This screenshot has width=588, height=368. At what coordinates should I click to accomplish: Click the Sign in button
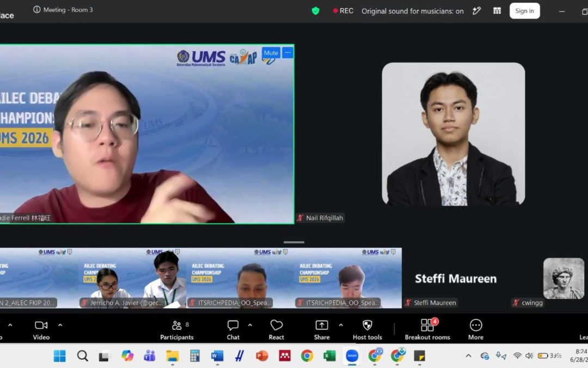coord(524,11)
